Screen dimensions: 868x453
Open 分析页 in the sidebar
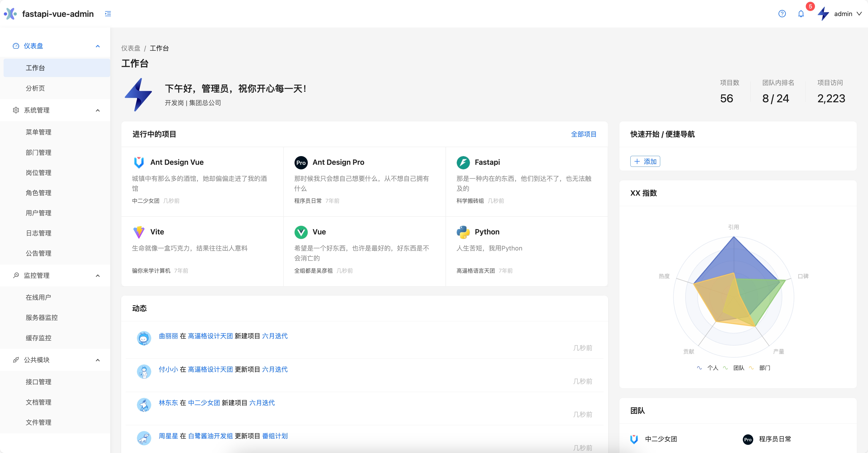(x=57, y=88)
